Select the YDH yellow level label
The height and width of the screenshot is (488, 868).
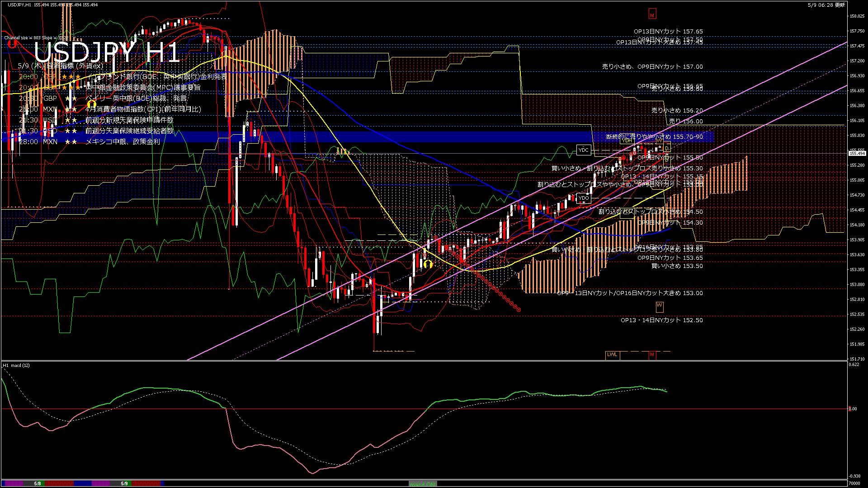(627, 141)
